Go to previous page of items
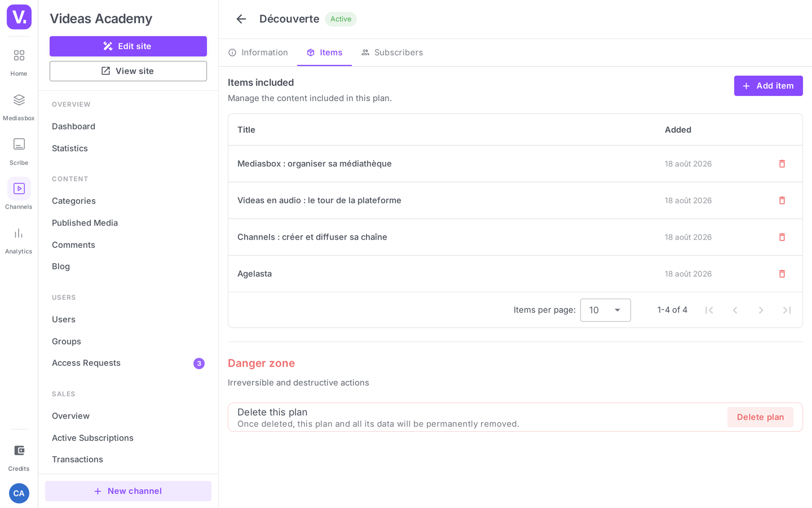The height and width of the screenshot is (508, 812). point(735,310)
